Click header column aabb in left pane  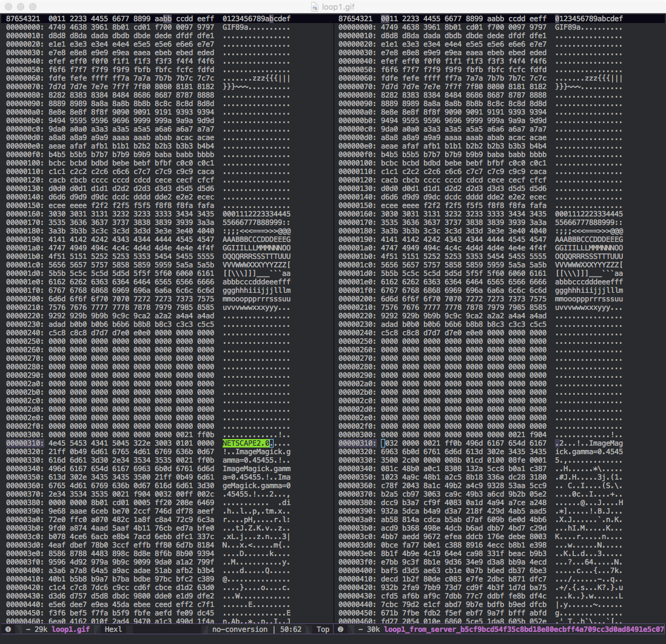point(163,19)
